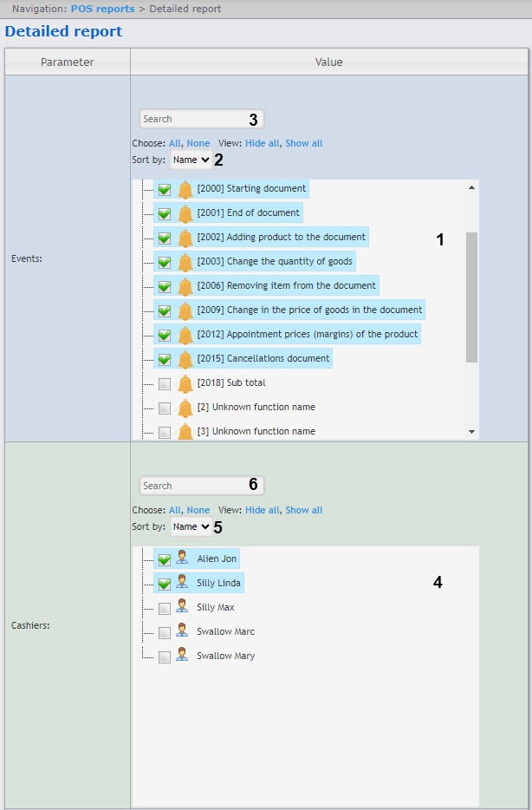Enable the Sub total event checkbox
The height and width of the screenshot is (810, 532).
tap(165, 383)
